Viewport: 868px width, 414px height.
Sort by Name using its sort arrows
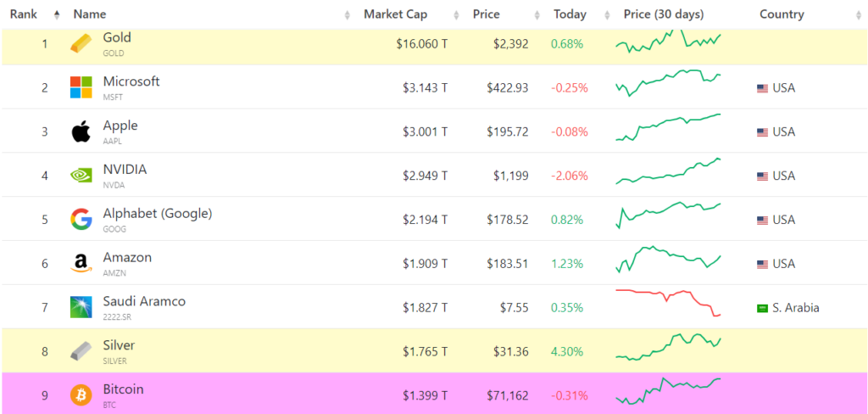coord(347,15)
